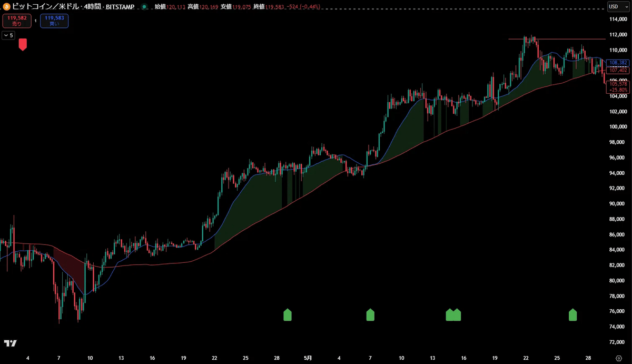Viewport: 632px width, 364px height.
Task: Click the 114,000 price axis label
Action: point(617,19)
